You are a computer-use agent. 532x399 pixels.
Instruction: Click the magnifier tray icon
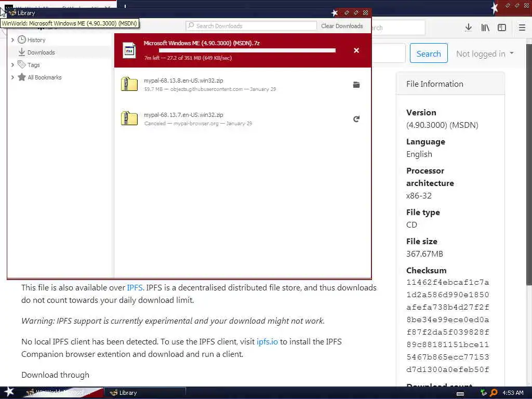pyautogui.click(x=494, y=393)
